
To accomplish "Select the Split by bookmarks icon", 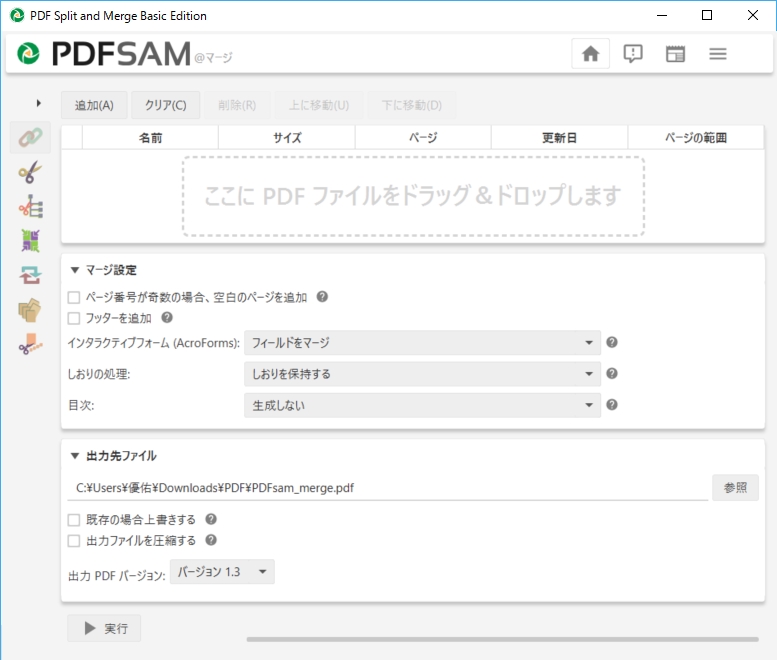I will (30, 206).
